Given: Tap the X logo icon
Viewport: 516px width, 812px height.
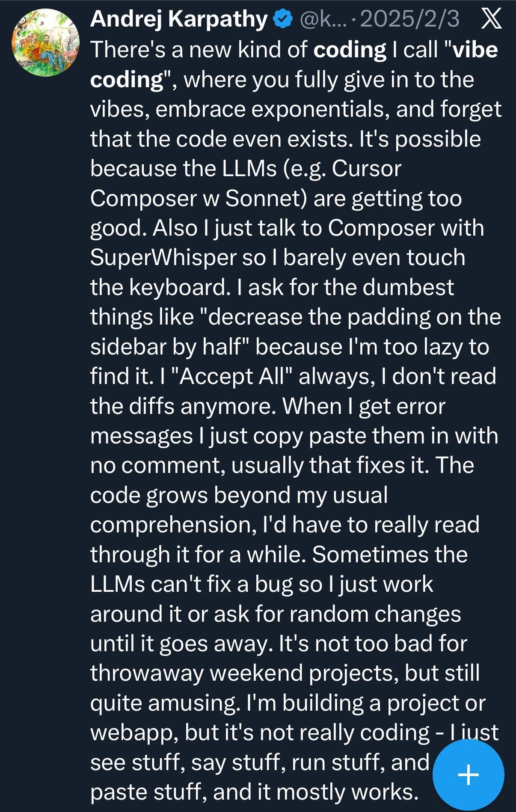Looking at the screenshot, I should (x=491, y=19).
